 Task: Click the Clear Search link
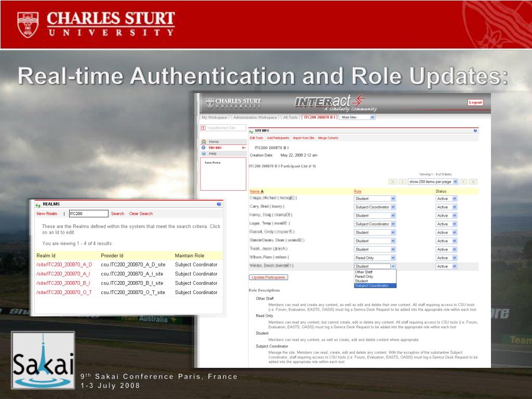[x=141, y=214]
